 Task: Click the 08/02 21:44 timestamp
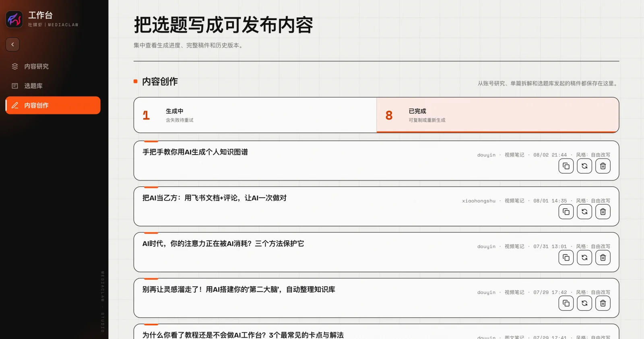click(x=550, y=155)
